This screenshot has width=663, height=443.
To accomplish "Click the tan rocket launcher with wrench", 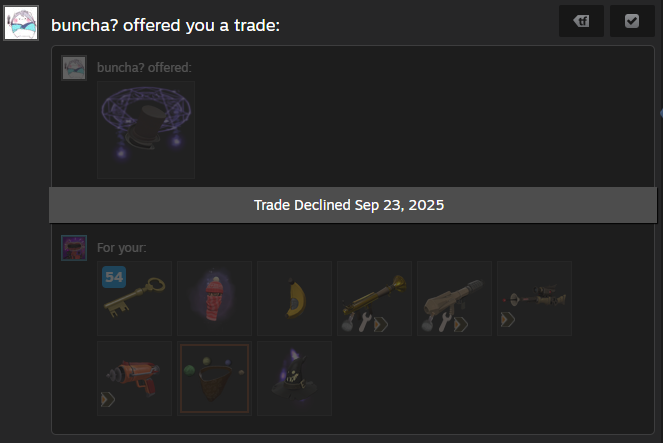I will click(x=454, y=298).
